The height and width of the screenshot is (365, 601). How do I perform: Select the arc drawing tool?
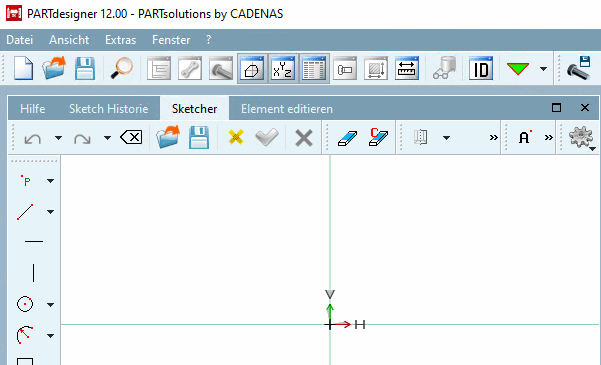(x=25, y=335)
